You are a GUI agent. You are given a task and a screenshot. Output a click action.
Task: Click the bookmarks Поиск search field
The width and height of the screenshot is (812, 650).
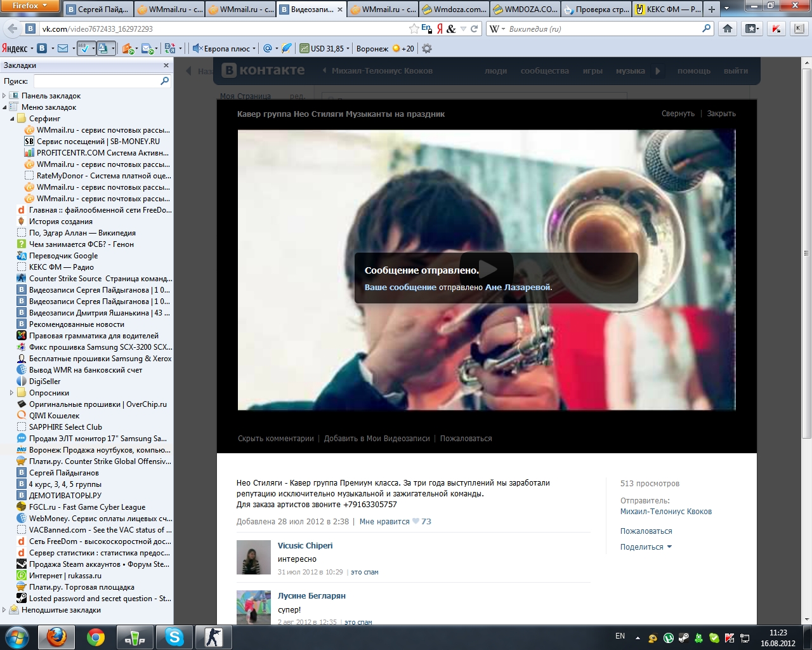(x=96, y=81)
